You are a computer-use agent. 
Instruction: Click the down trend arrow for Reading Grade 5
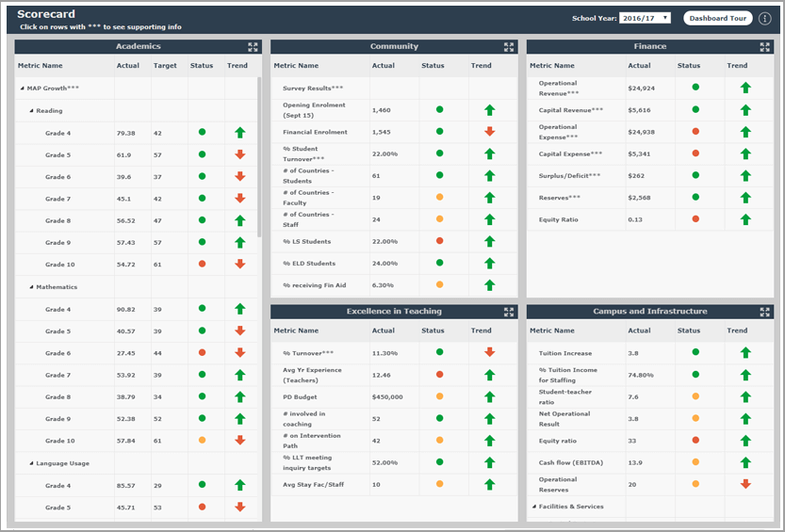click(x=240, y=154)
